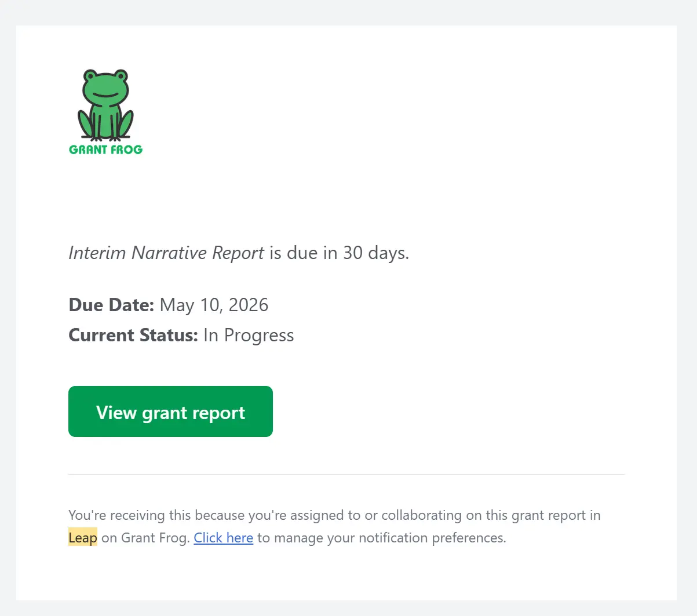697x616 pixels.
Task: Click the green frog mascot image
Action: pyautogui.click(x=104, y=104)
